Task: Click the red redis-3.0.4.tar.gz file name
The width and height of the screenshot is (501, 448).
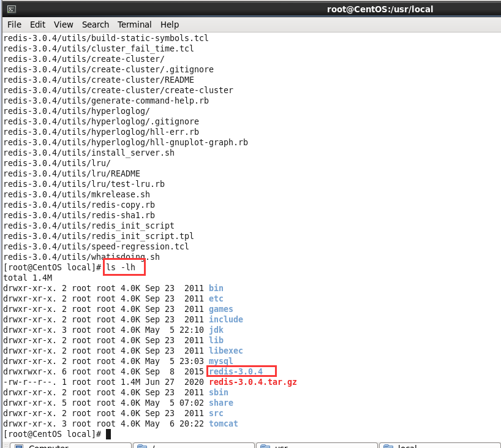Action: coord(253,382)
